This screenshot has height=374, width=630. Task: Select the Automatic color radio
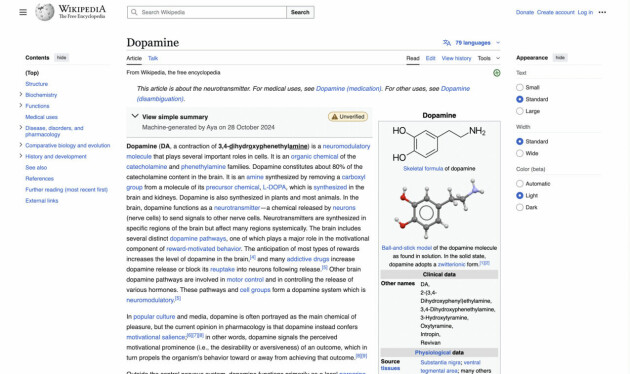[520, 184]
